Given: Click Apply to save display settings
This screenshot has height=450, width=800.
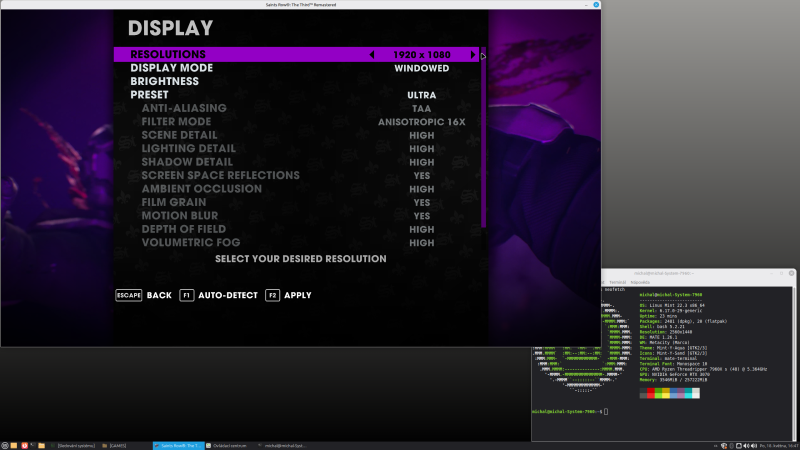Looking at the screenshot, I should tap(297, 295).
